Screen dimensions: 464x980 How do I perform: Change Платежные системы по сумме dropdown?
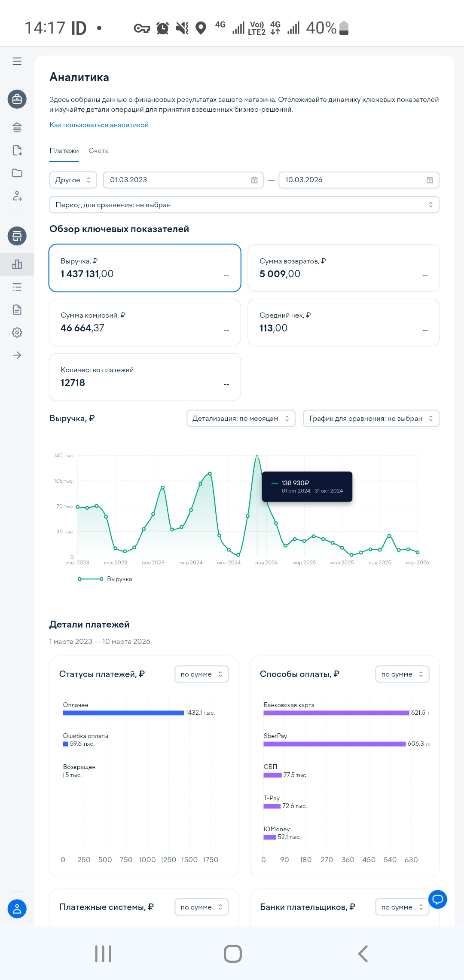click(201, 907)
